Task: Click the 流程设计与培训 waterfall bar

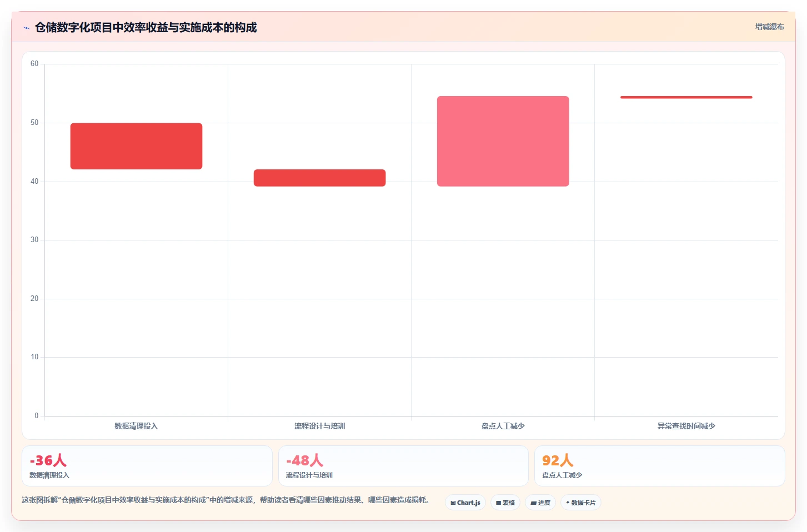Action: 319,178
